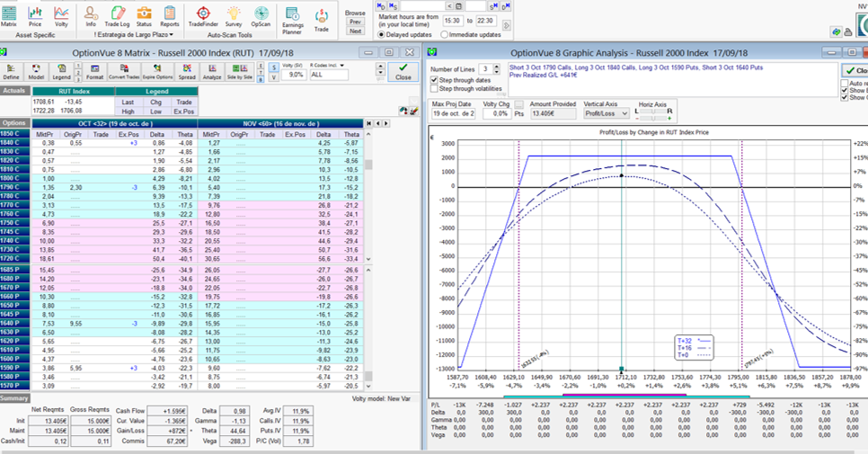868x454 pixels.
Task: Open the R Codes Incl. dropdown arrow
Action: [x=342, y=66]
